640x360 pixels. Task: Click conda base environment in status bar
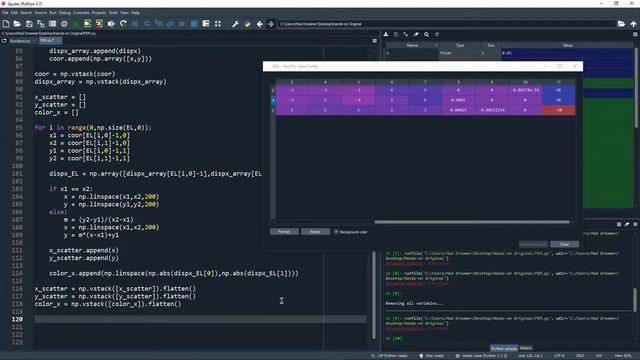[481, 356]
